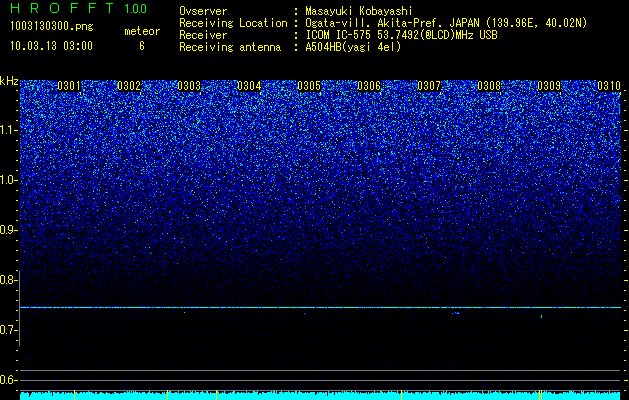Click the 1.0 kHz axis label
The width and height of the screenshot is (629, 400).
pyautogui.click(x=9, y=180)
